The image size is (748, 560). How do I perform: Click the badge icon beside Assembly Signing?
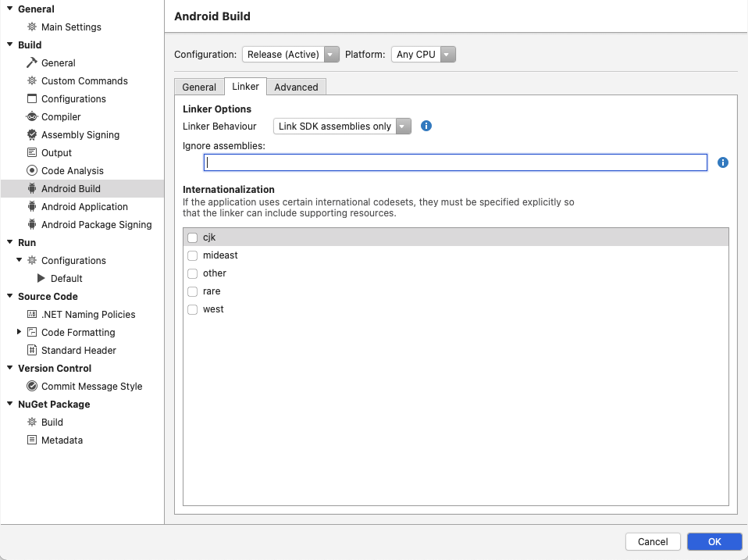[31, 134]
